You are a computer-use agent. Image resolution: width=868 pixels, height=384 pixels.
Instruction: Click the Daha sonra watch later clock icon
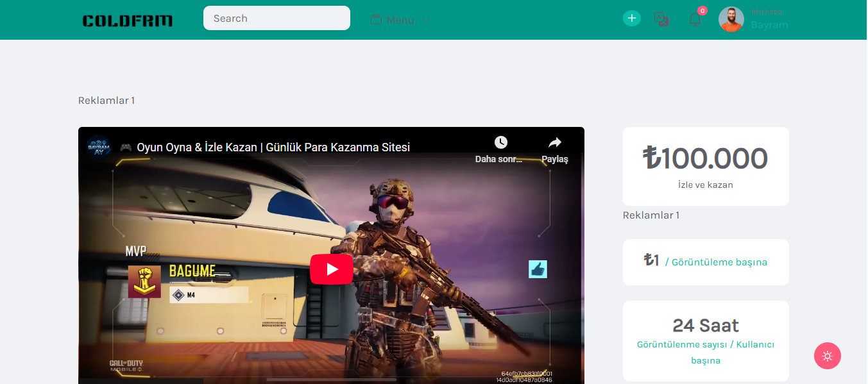[500, 142]
